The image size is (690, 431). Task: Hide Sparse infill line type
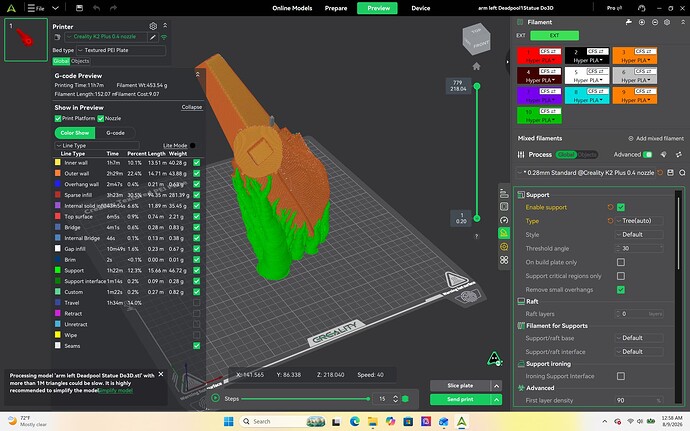(196, 195)
